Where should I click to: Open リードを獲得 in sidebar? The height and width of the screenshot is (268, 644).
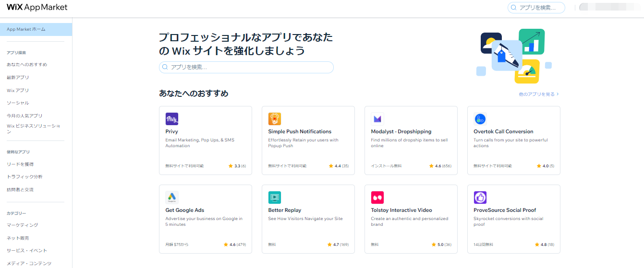20,164
